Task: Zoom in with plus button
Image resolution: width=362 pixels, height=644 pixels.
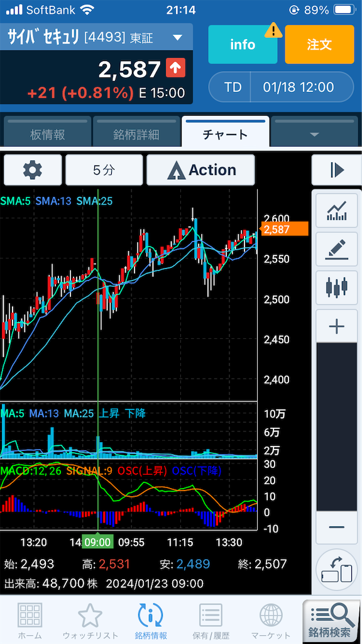Action: [x=337, y=327]
